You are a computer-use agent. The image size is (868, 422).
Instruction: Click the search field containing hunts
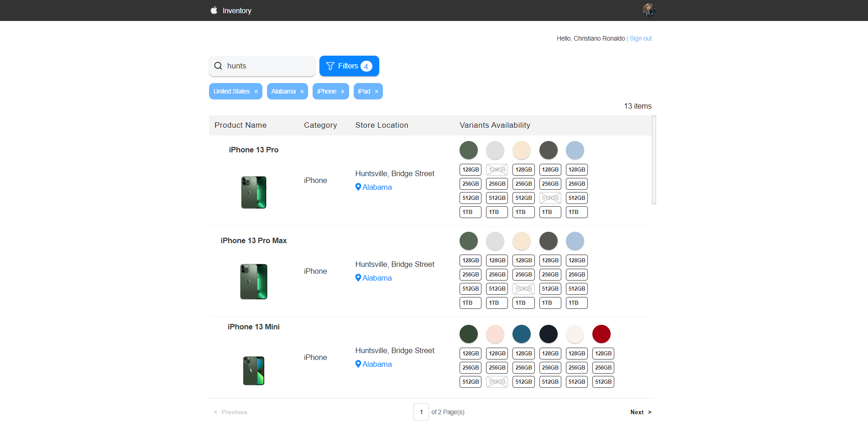click(262, 66)
